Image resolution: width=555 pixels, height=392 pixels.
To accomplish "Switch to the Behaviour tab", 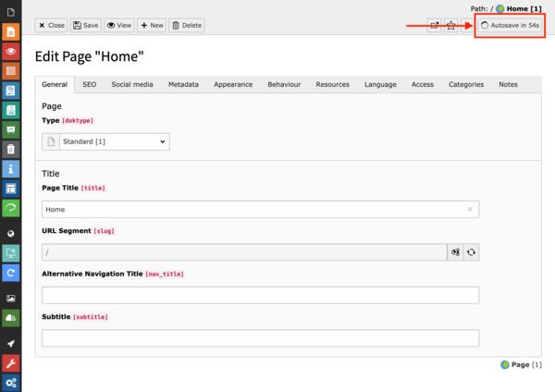I will coord(284,84).
